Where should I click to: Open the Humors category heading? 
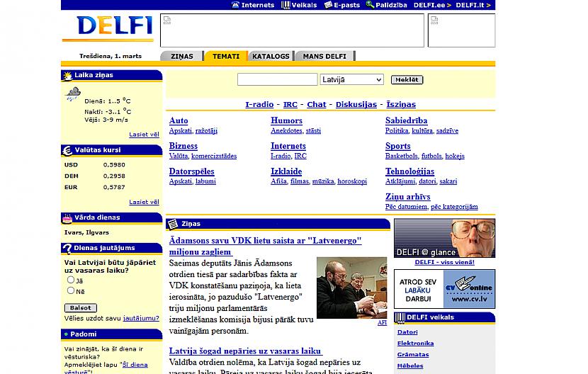(286, 120)
